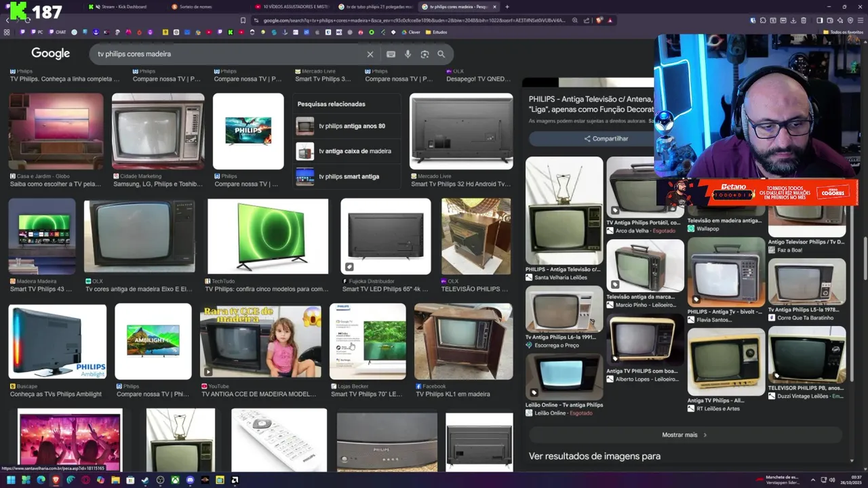Open Xbox app from the taskbar
The height and width of the screenshot is (488, 868).
[x=175, y=480]
